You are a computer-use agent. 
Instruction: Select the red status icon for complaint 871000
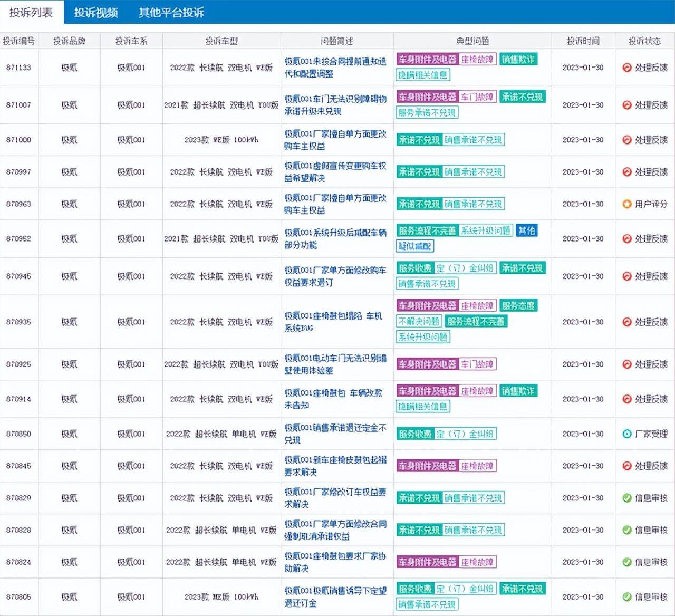point(626,140)
